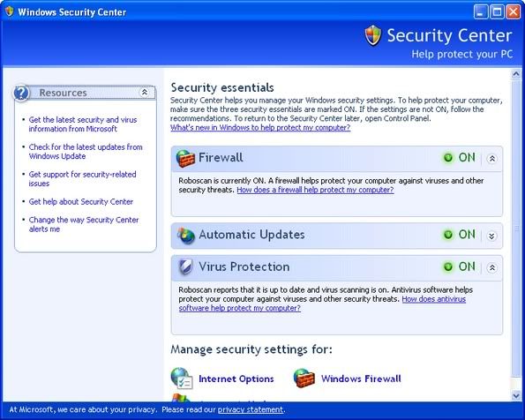525x420 pixels.
Task: Click the Resources question mark icon
Action: point(21,93)
